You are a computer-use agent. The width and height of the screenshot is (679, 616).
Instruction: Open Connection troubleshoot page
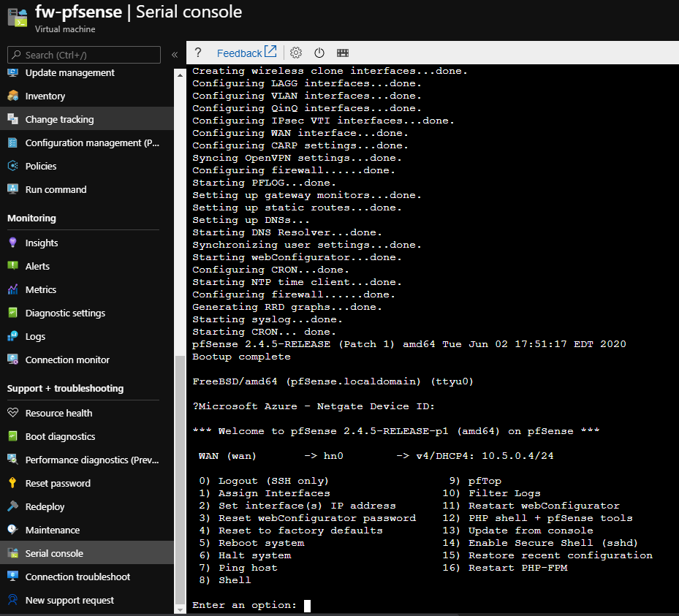pos(77,577)
